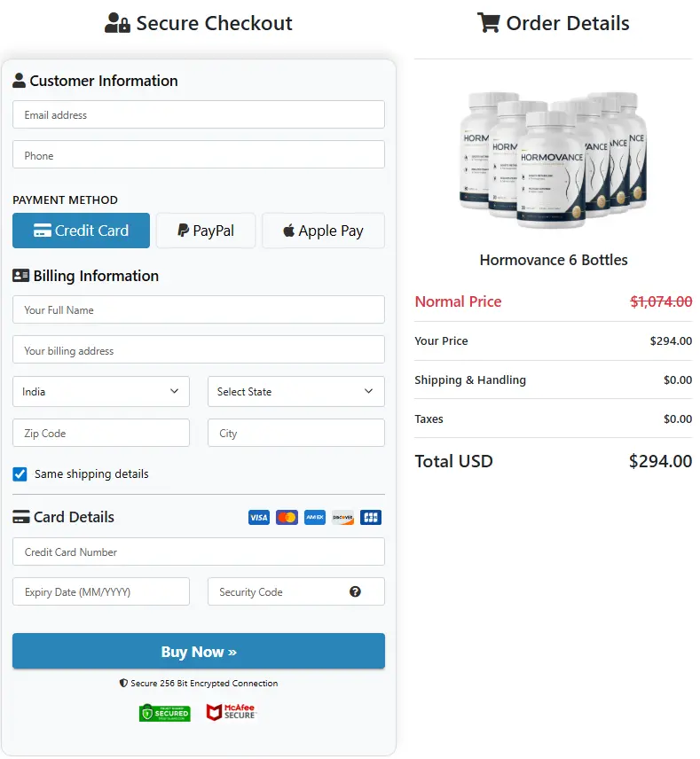Image resolution: width=700 pixels, height=759 pixels.
Task: Click the Your Price $294.00 value
Action: 671,340
